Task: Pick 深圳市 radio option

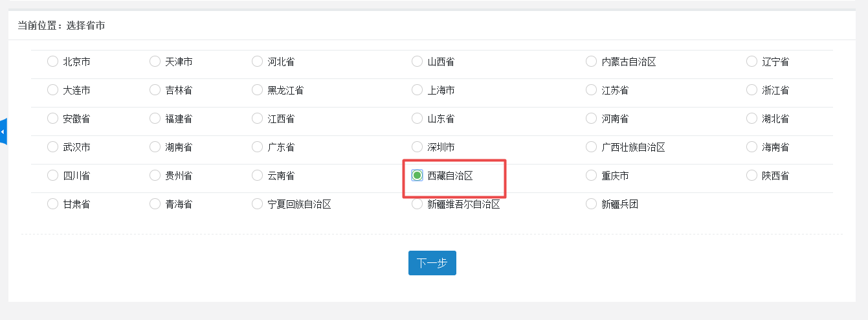Action: (417, 147)
